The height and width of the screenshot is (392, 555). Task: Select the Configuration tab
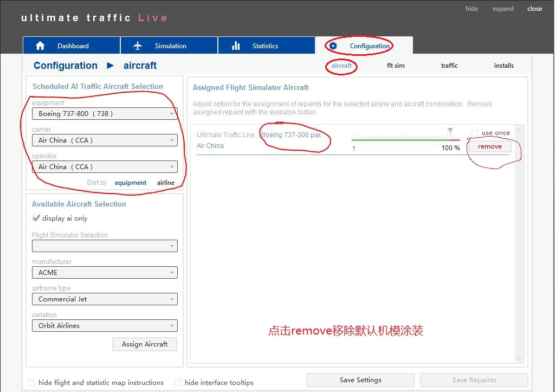coord(364,46)
